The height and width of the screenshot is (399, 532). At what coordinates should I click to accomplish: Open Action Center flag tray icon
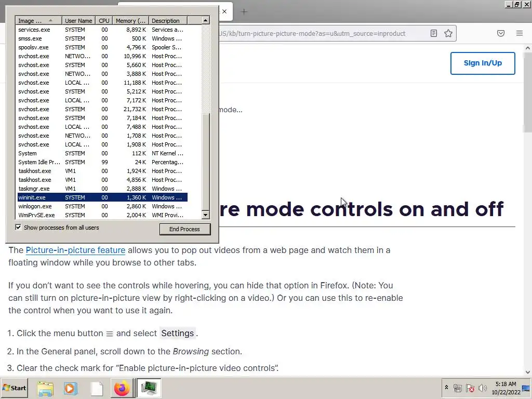[x=470, y=388]
